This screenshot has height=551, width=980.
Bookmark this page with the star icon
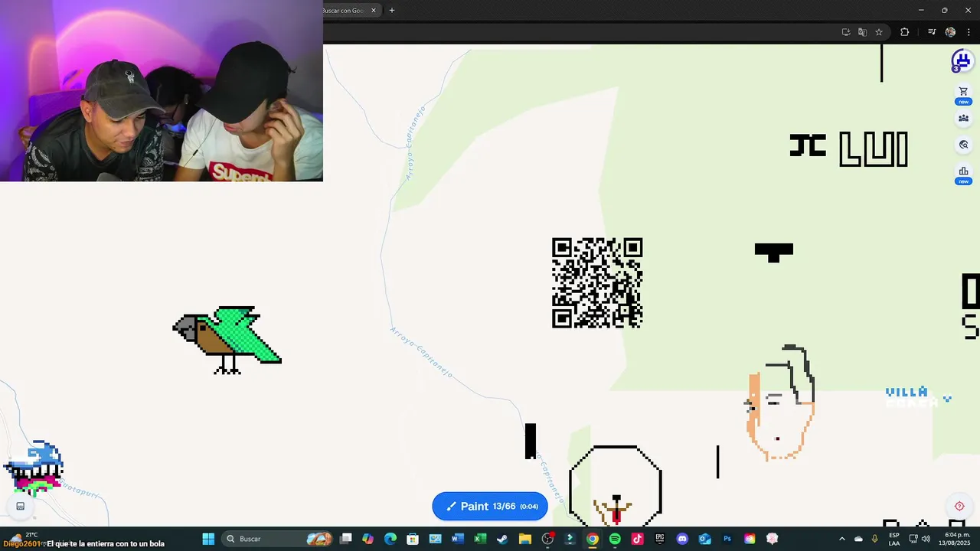point(879,32)
